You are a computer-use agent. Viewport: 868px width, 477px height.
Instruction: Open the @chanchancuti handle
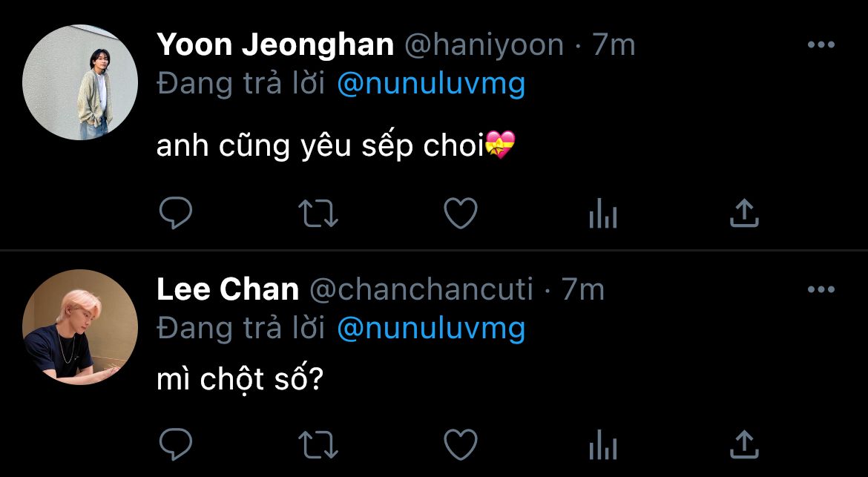coord(421,290)
